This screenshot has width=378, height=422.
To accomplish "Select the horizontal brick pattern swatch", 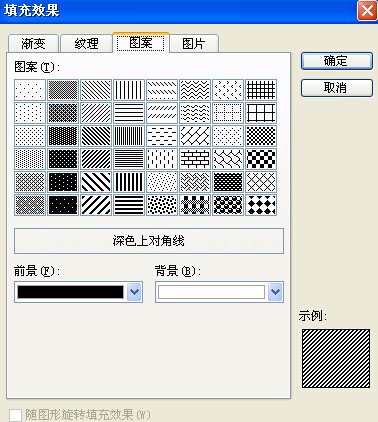I will 195,159.
